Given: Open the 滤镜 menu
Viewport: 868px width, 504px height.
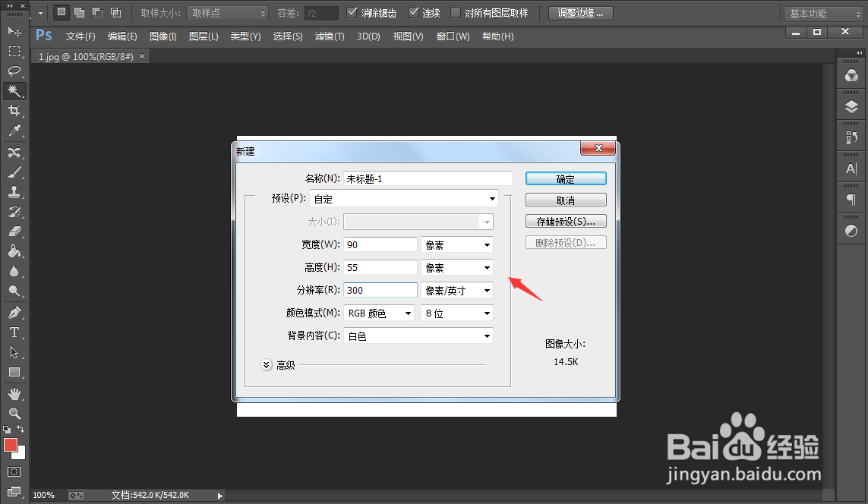Looking at the screenshot, I should tap(330, 36).
